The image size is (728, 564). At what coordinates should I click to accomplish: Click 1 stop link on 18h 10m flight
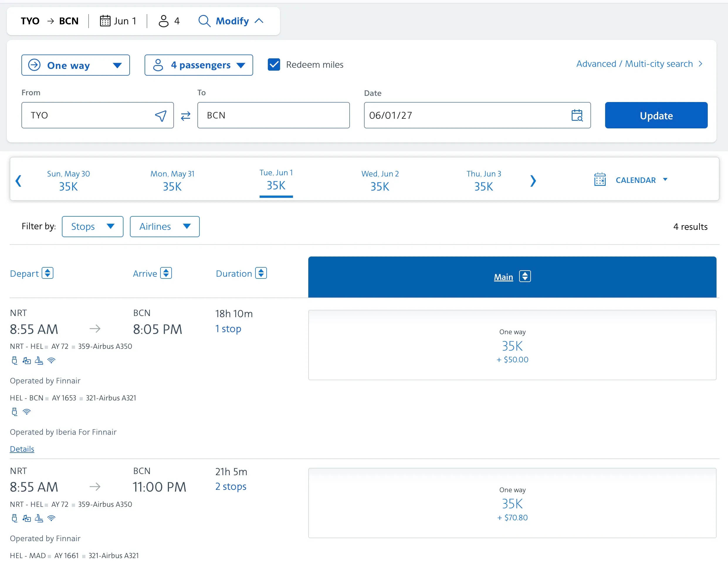pos(228,329)
